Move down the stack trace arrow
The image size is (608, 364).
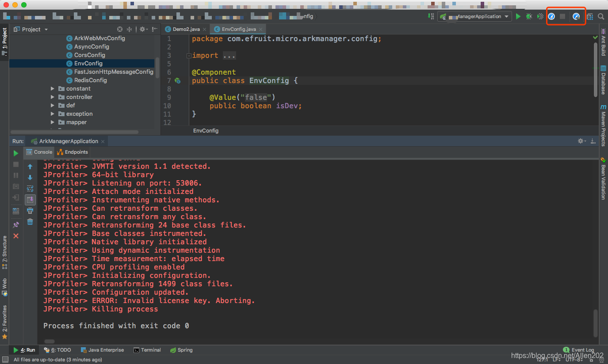click(30, 178)
